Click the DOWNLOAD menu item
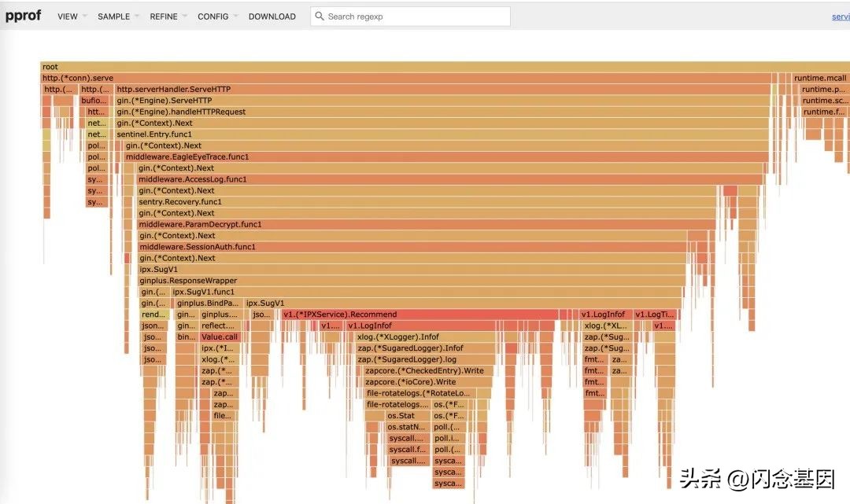850x504 pixels. click(272, 17)
